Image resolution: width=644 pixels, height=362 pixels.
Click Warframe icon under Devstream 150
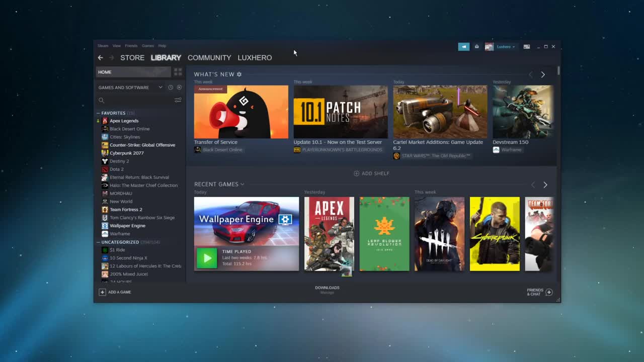[x=496, y=150]
